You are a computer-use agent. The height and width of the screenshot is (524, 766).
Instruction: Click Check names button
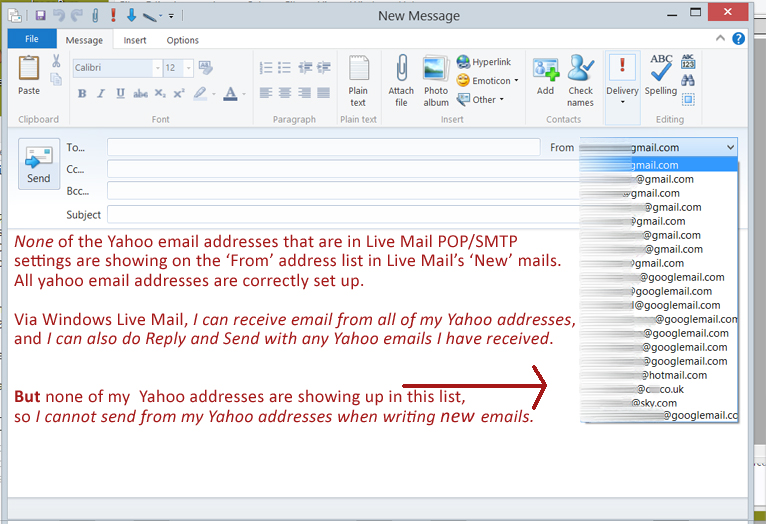coord(580,81)
